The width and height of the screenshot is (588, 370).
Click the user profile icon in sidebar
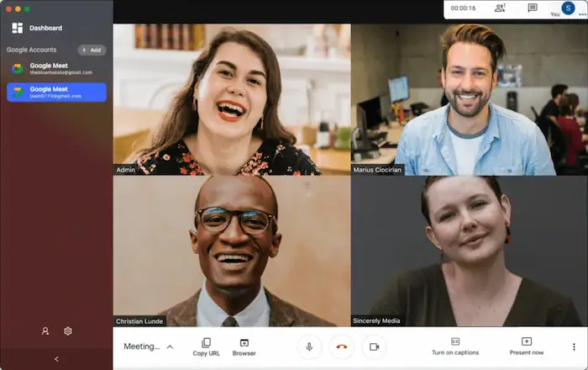(x=45, y=330)
